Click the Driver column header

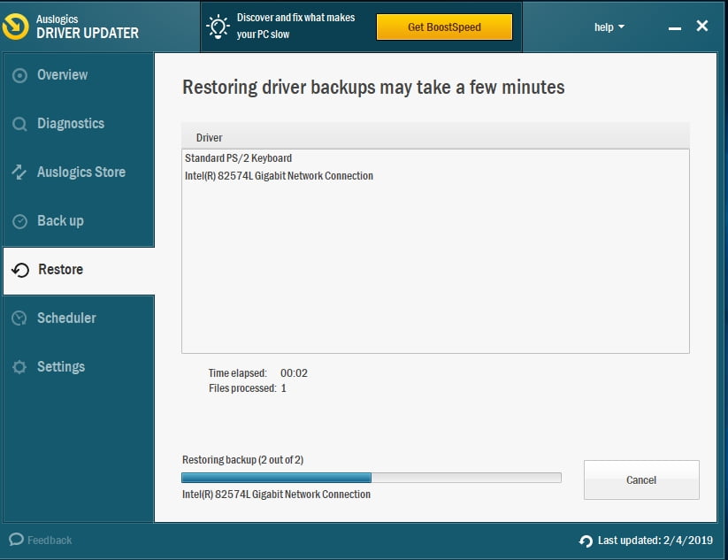pos(210,138)
